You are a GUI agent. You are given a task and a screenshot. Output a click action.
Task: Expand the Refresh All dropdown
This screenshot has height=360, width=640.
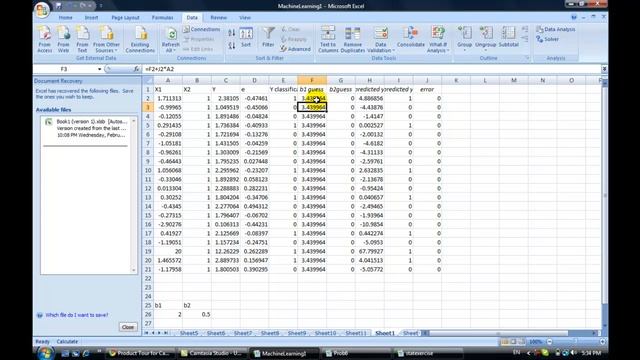pos(171,47)
